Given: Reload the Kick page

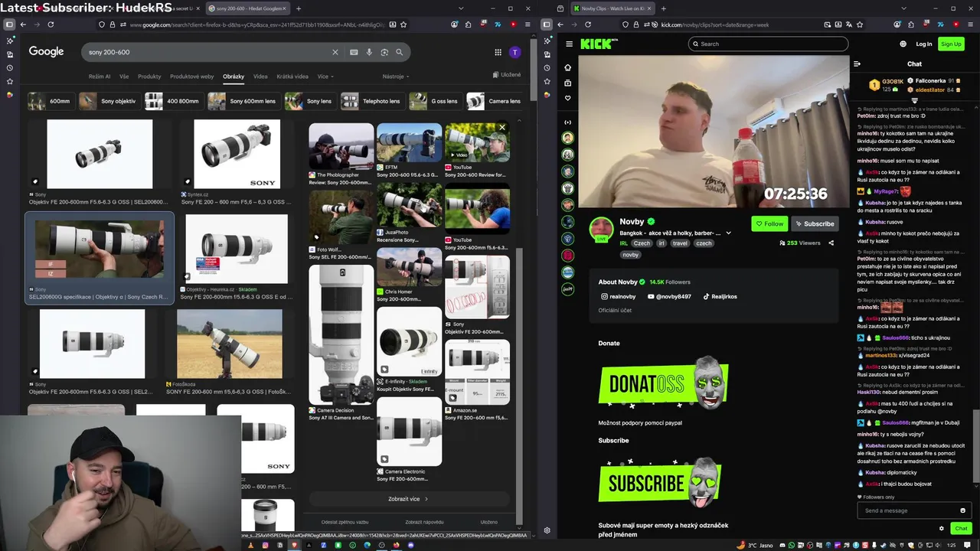Looking at the screenshot, I should [x=588, y=24].
